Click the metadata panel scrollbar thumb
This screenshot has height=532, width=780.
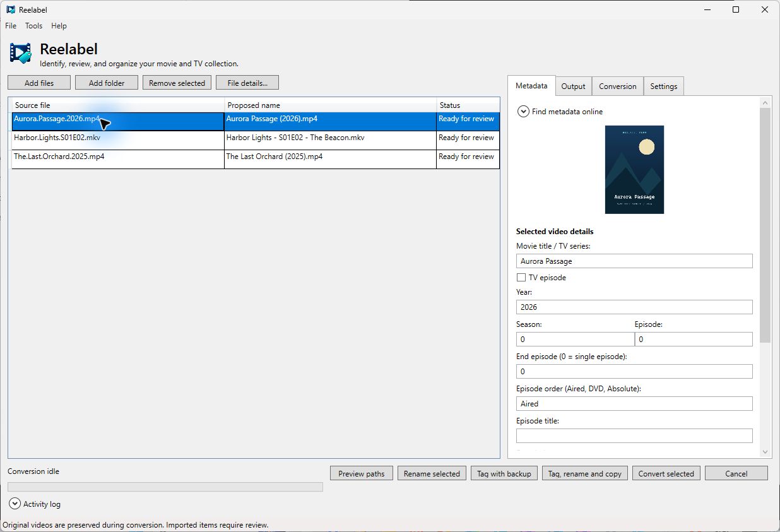765,225
